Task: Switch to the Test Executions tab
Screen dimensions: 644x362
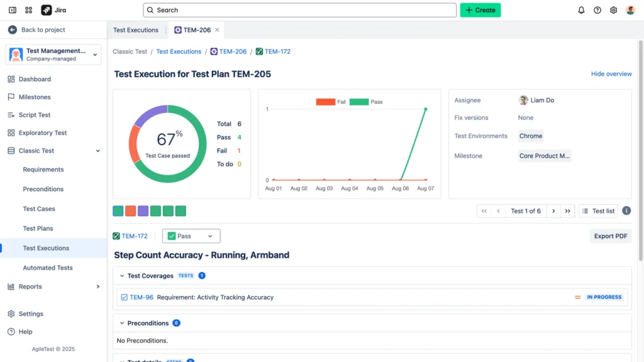Action: [x=136, y=30]
